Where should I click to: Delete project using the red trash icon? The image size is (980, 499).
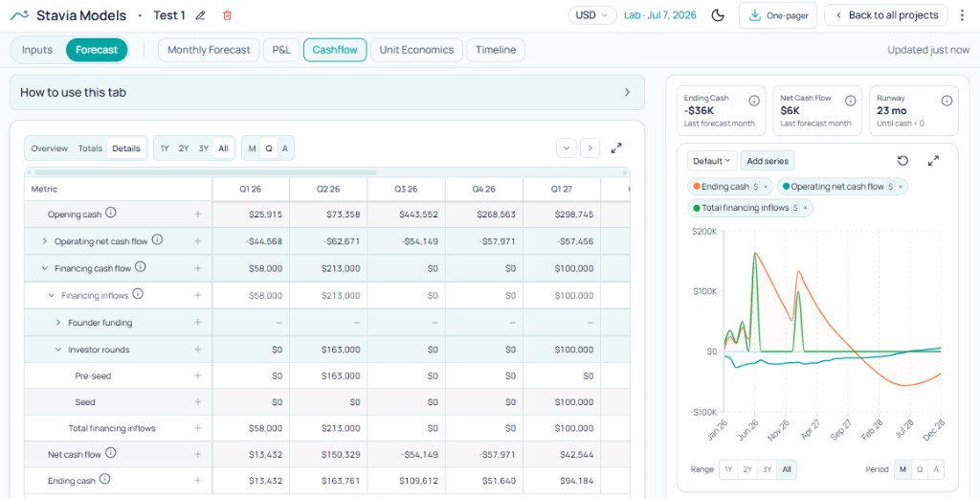click(x=228, y=15)
